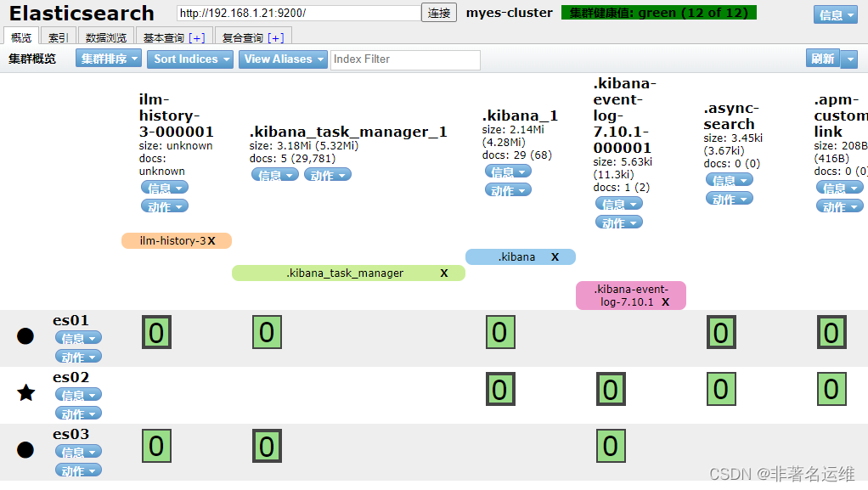This screenshot has height=490, width=868.
Task: Switch to the 索引 tab
Action: (58, 37)
